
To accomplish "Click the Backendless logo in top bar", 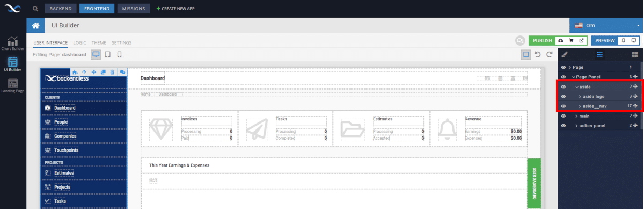I will (x=13, y=9).
